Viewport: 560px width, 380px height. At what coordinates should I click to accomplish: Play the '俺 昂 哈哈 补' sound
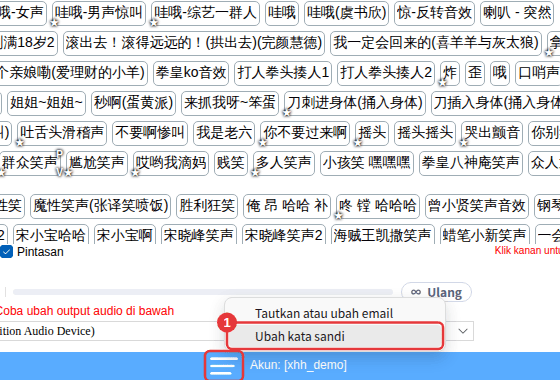(x=287, y=206)
